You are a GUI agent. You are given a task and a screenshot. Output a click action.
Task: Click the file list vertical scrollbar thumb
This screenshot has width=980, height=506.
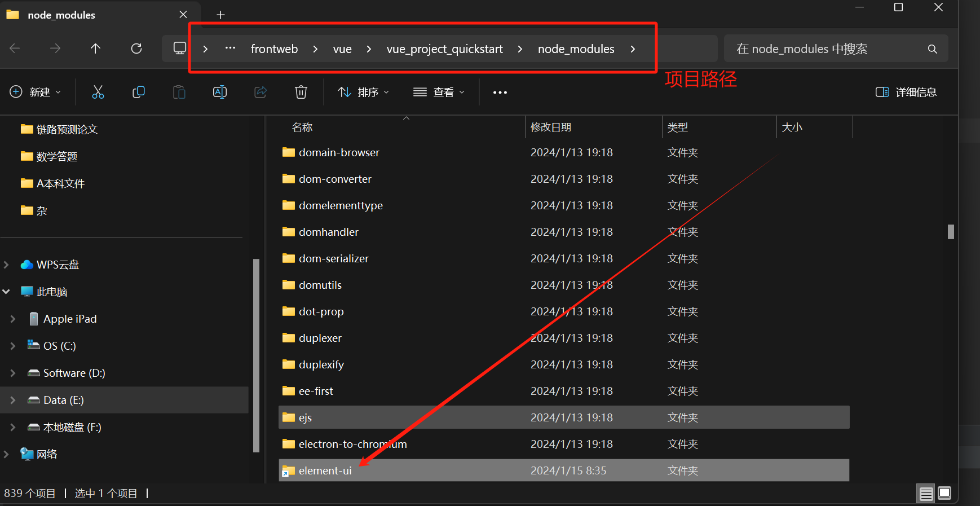tap(951, 232)
